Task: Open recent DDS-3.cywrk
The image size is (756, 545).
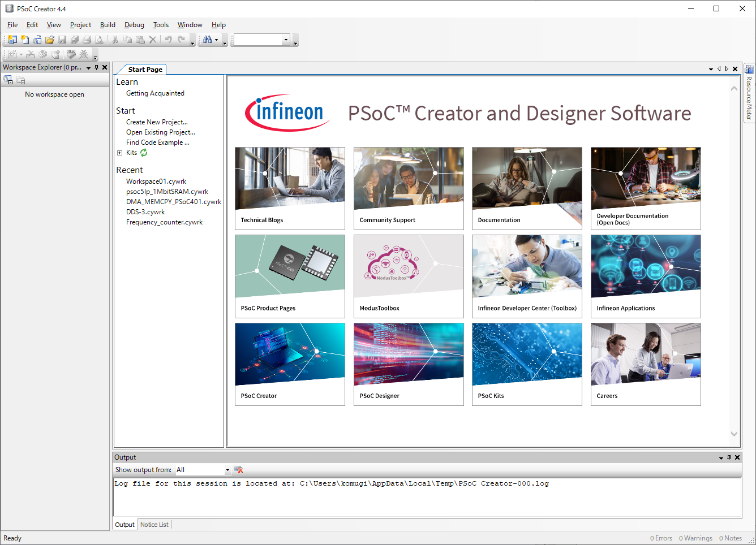Action: pos(145,212)
